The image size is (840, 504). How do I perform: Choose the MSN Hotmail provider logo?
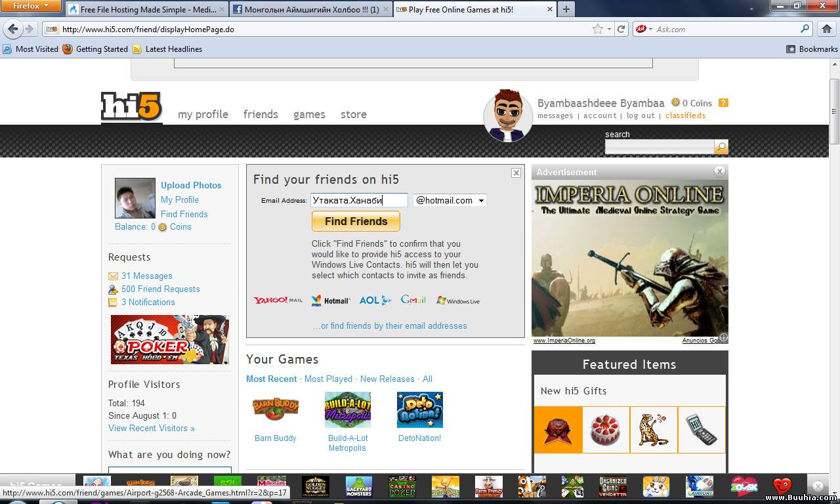click(331, 301)
